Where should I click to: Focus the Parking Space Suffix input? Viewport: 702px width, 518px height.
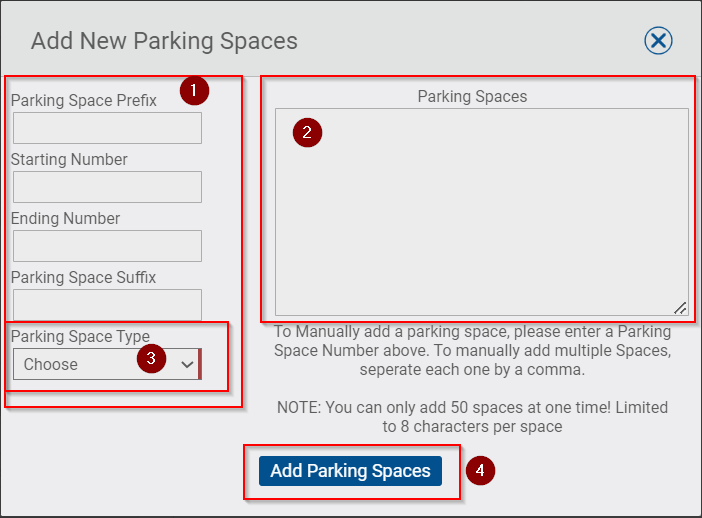click(x=107, y=304)
